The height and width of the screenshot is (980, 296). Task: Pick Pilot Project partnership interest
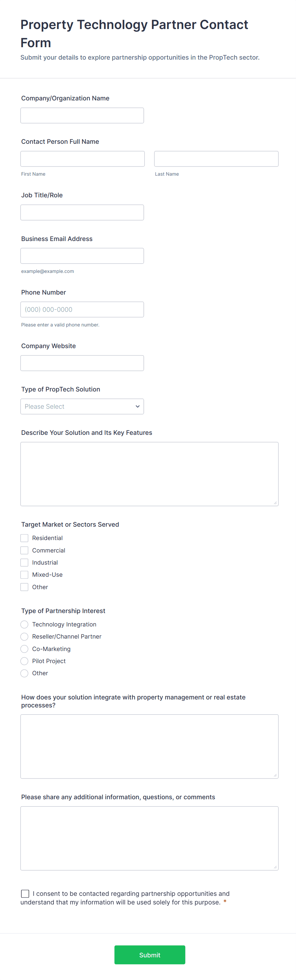tap(24, 661)
